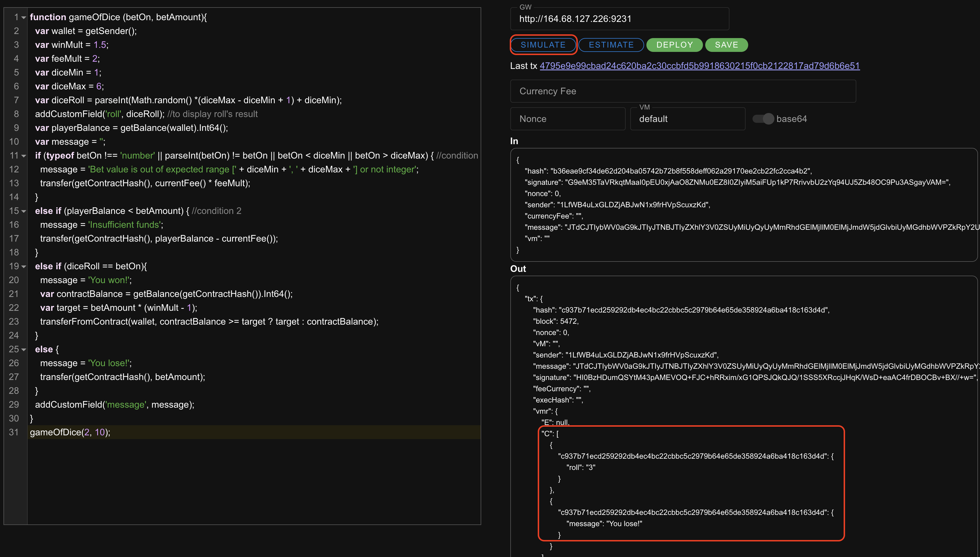Click the 'Insufficient funds' string in code
The image size is (980, 557).
pos(125,225)
